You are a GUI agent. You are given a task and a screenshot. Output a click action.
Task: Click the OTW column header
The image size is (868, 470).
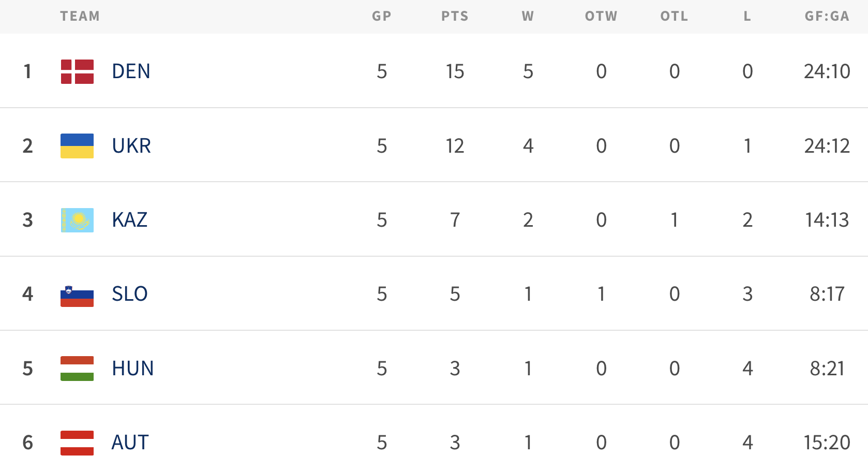click(x=601, y=17)
